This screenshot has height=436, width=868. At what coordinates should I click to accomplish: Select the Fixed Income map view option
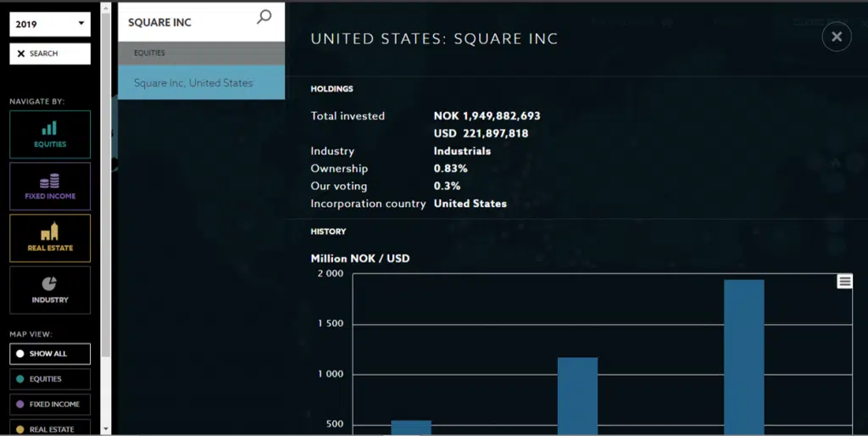[x=50, y=405]
